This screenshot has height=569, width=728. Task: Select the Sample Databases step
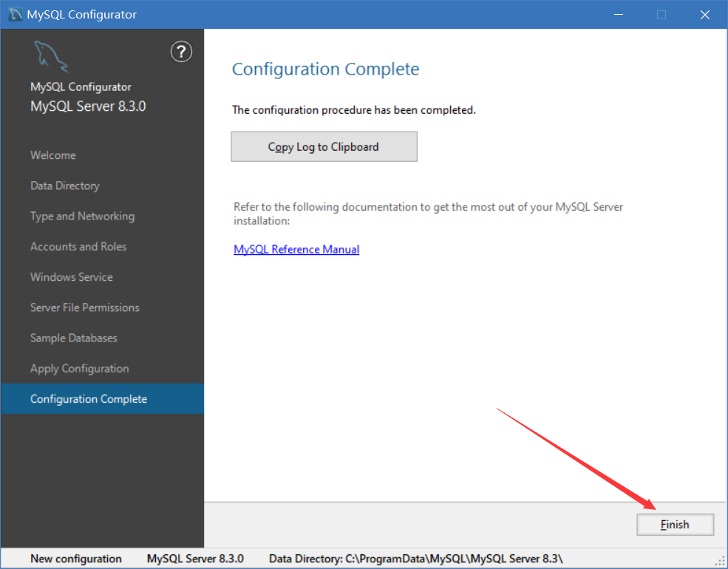[74, 338]
